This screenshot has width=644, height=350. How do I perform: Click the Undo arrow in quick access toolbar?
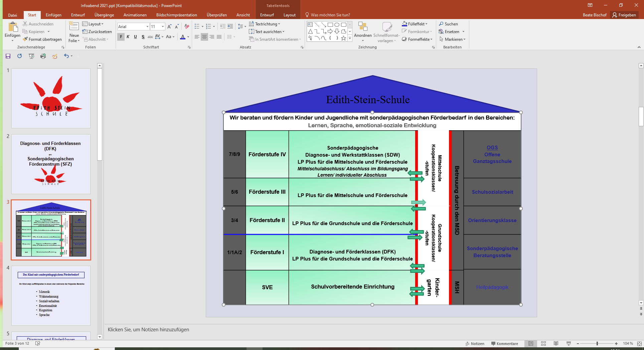tap(66, 56)
